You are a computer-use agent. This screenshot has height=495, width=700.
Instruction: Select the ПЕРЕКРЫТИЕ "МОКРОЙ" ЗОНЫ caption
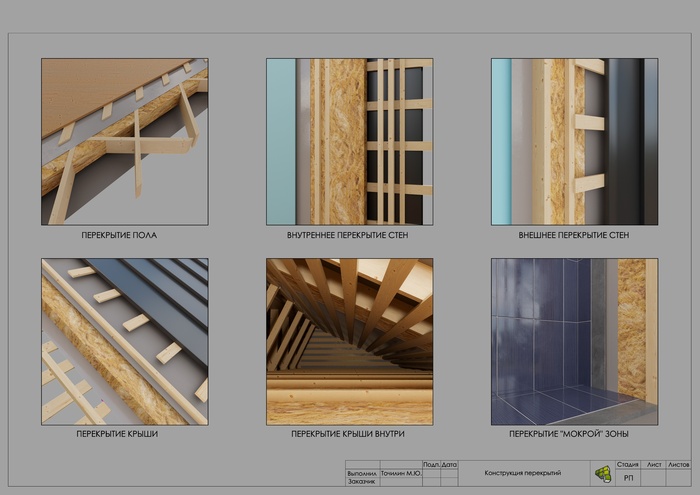(x=568, y=435)
